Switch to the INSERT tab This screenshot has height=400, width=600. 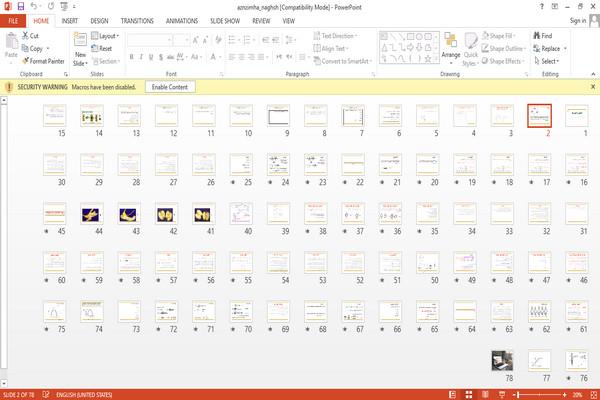click(x=70, y=21)
